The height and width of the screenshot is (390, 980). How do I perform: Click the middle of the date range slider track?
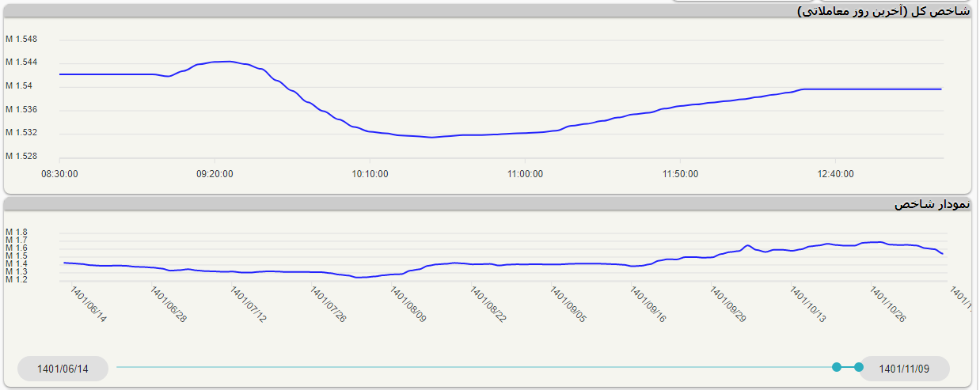click(475, 367)
